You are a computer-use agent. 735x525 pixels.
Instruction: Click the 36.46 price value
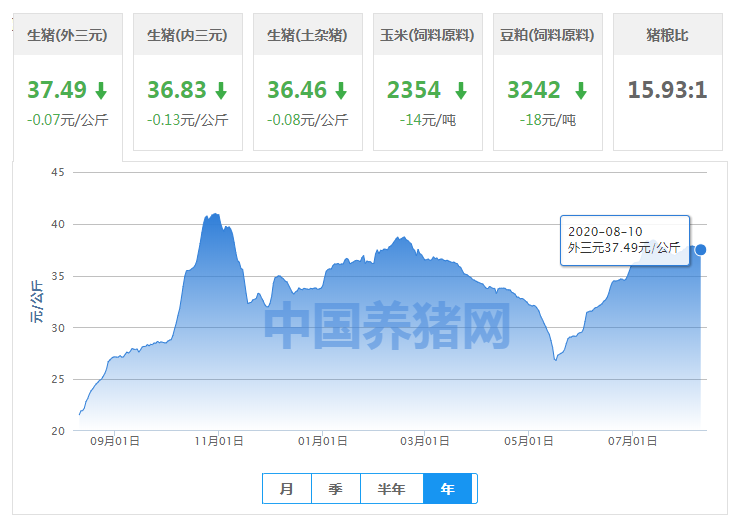tap(297, 90)
